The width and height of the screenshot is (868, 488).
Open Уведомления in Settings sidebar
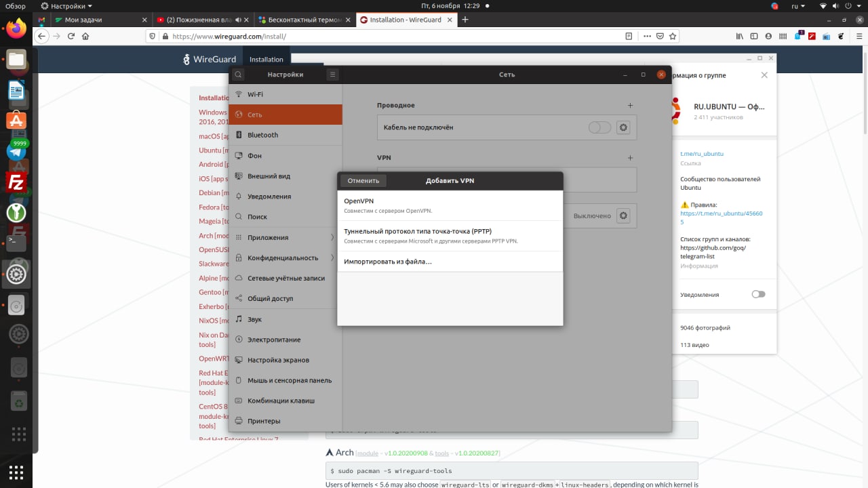coord(285,196)
